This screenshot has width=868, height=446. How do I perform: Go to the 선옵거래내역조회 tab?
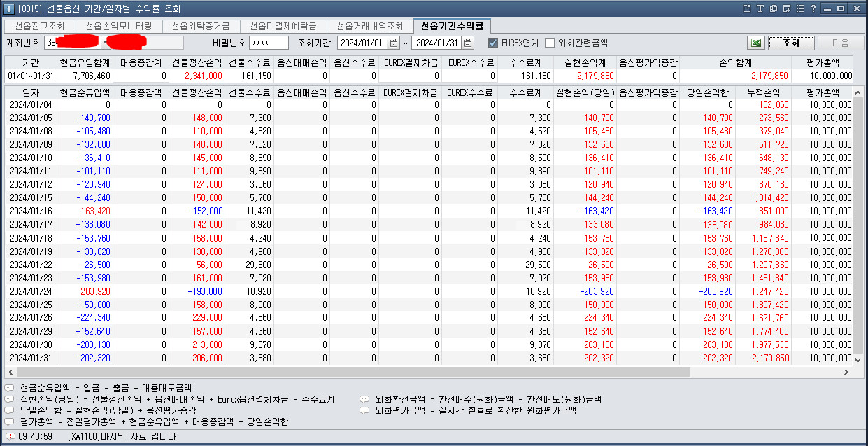tap(370, 26)
